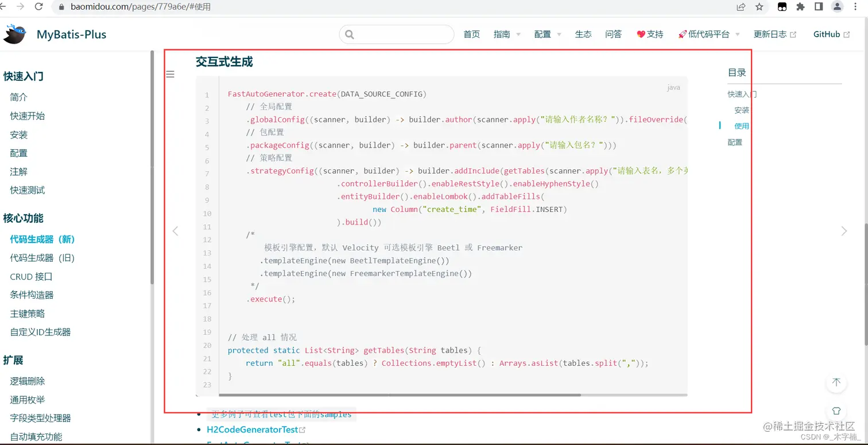This screenshot has height=445, width=868.
Task: Go to next page with right arrow
Action: (844, 231)
